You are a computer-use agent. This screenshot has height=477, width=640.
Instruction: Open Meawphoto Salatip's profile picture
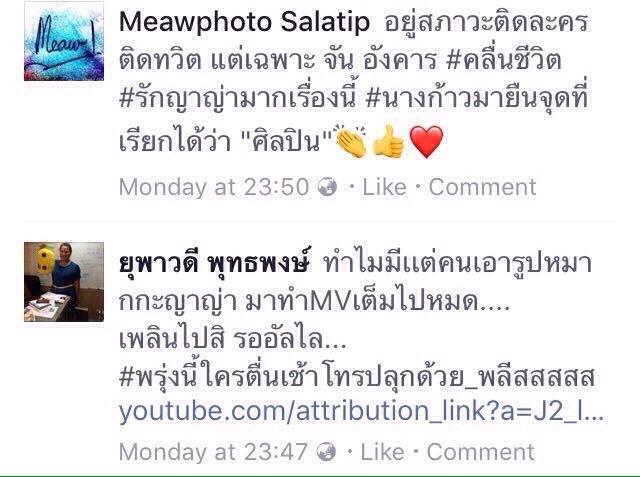64,41
